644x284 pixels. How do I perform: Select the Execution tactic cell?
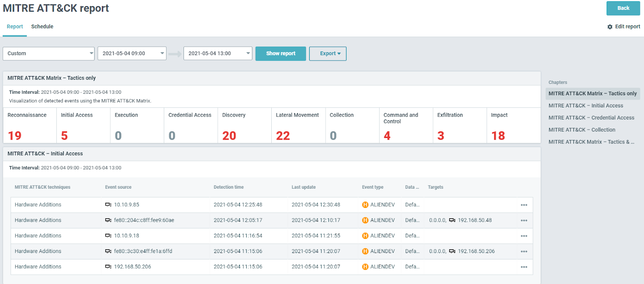(x=137, y=125)
